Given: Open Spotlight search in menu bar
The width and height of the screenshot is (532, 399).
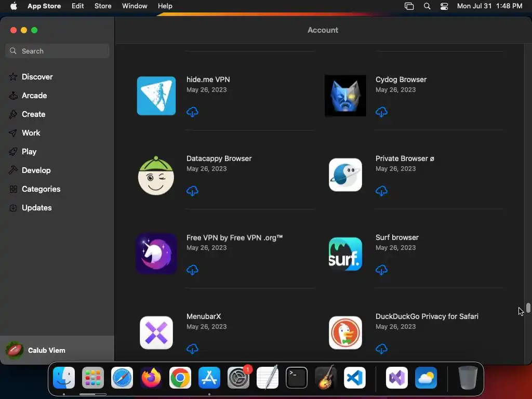Looking at the screenshot, I should coord(427,6).
